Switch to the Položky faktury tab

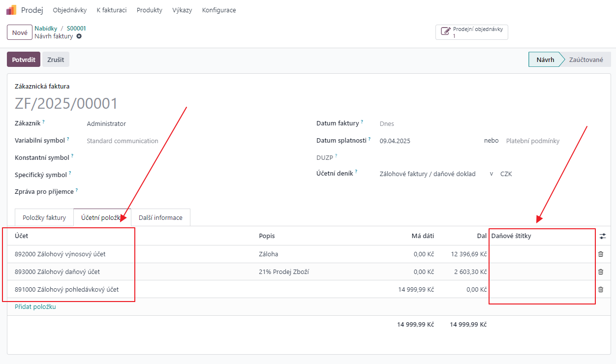(44, 217)
